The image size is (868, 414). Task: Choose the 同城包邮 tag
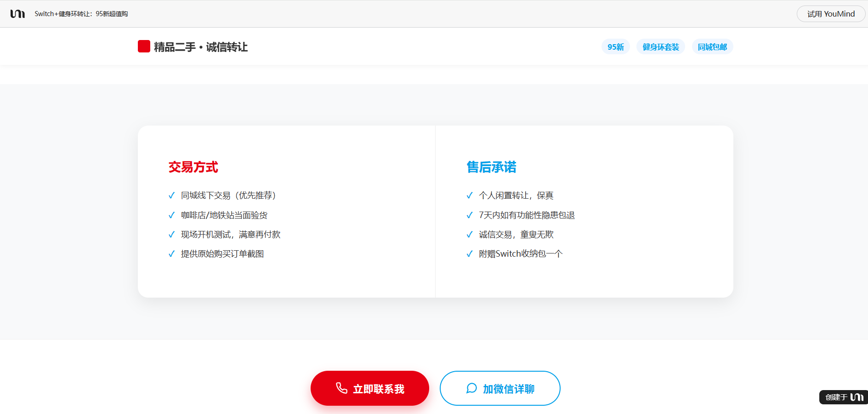[x=712, y=47]
